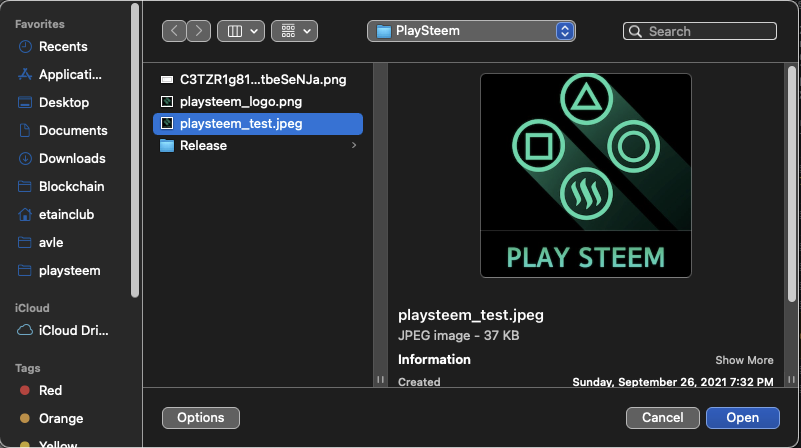Viewport: 801px width, 448px height.
Task: Open iCloud Drive in the sidebar
Action: (x=74, y=331)
